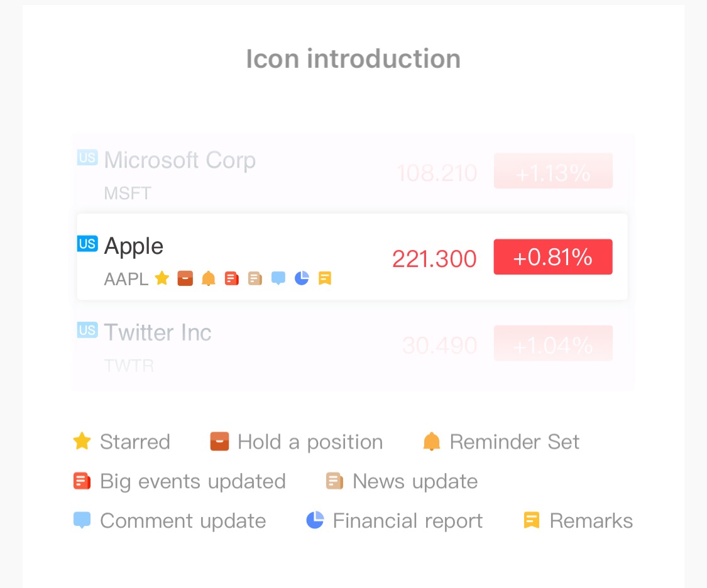The image size is (707, 588).
Task: Click the star icon beside AAPL
Action: 162,278
